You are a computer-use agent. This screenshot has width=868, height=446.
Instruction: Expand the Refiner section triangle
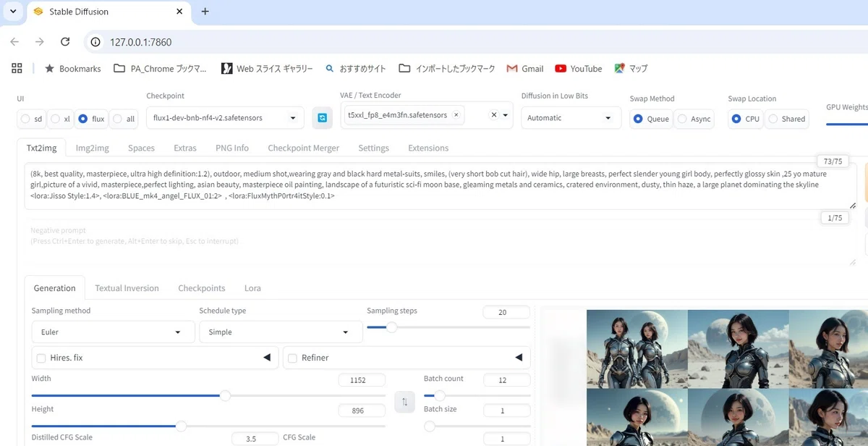518,358
